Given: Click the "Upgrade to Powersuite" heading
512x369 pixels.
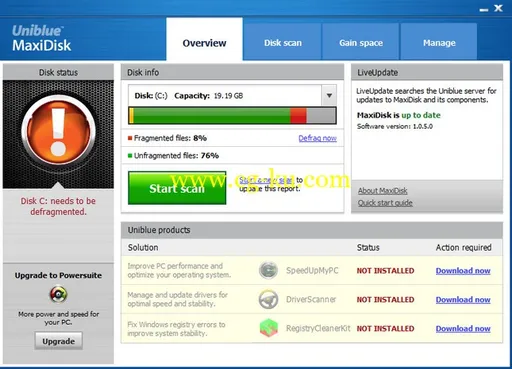Looking at the screenshot, I should coord(58,275).
